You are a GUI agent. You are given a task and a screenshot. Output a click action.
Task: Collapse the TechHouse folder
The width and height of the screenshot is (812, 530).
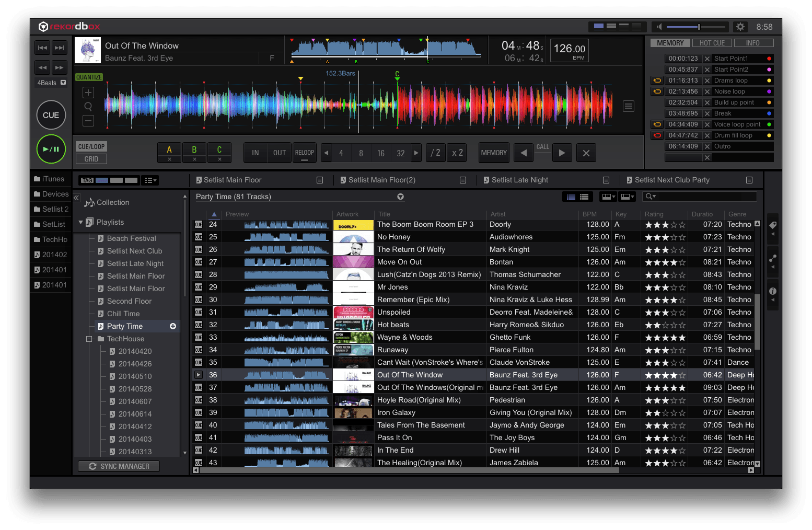[x=89, y=339]
